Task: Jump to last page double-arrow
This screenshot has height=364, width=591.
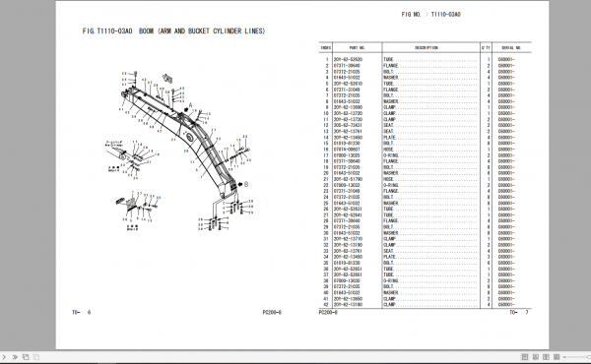Action: pos(15,357)
